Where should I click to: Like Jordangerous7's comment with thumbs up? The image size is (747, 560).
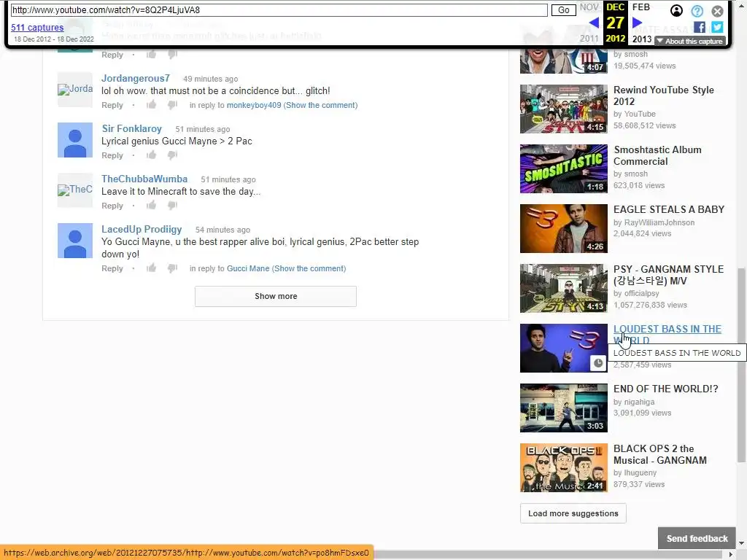[152, 105]
